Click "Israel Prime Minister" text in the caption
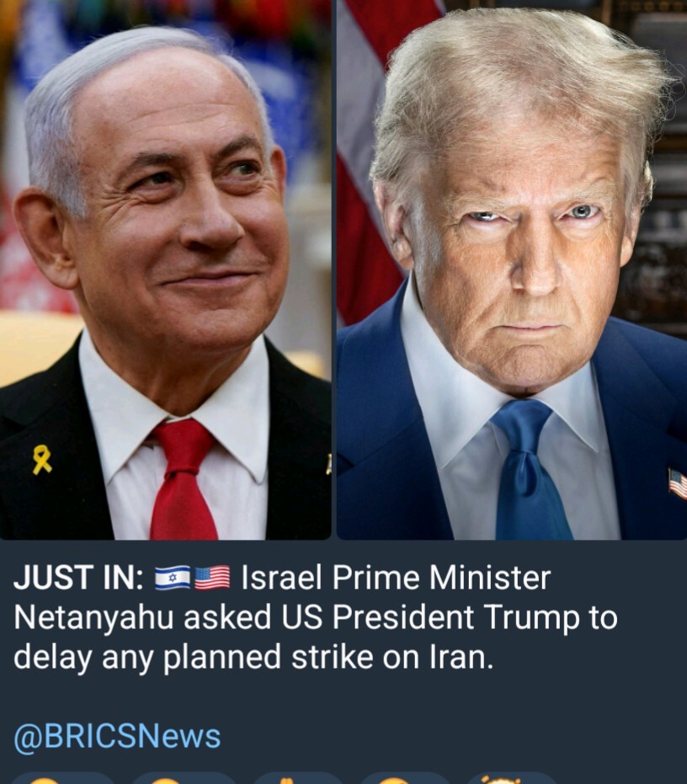 pos(396,578)
